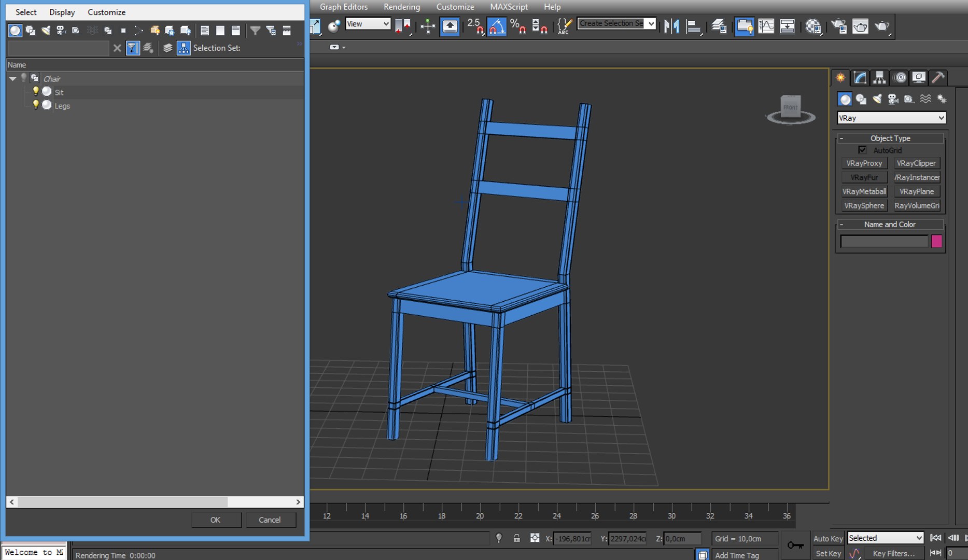The width and height of the screenshot is (968, 560).
Task: Toggle the Display Helpers filter in the dialog
Action: coord(76,31)
